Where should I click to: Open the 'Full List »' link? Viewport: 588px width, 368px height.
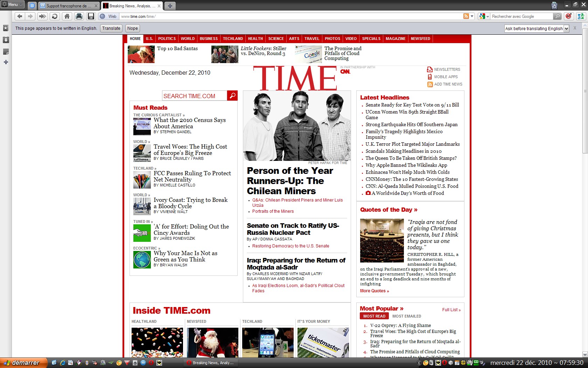pos(451,310)
